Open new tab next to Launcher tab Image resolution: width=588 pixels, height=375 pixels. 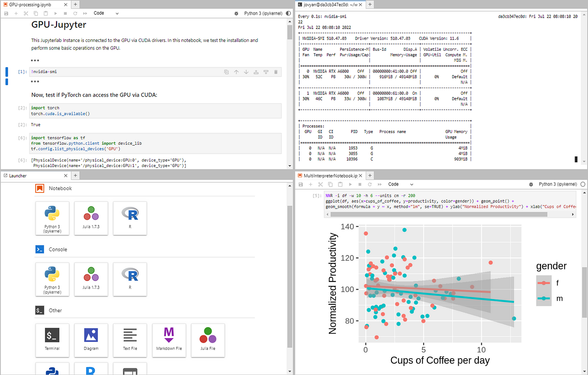pos(76,176)
